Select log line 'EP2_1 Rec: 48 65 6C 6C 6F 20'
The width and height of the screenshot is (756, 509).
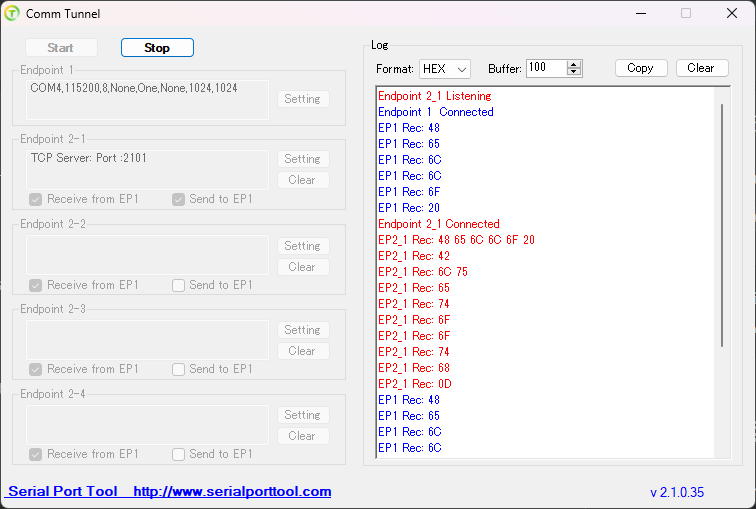point(456,240)
